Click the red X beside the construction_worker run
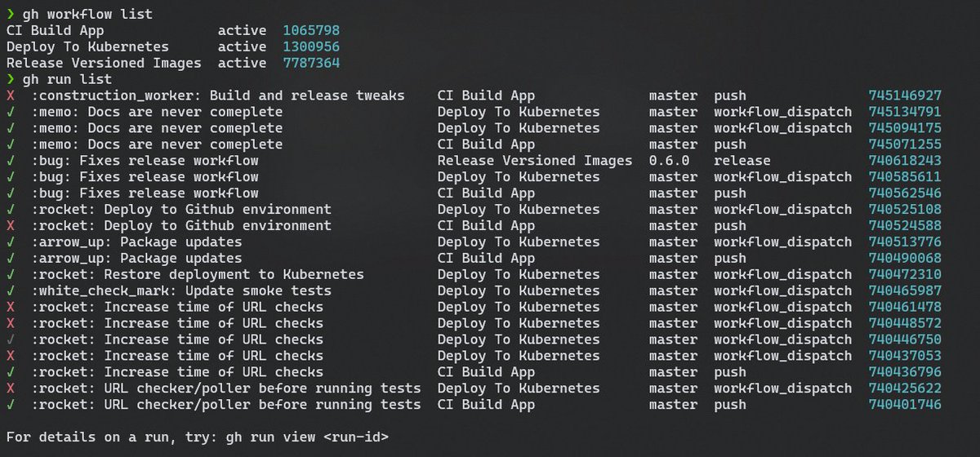This screenshot has width=980, height=457. [x=10, y=95]
